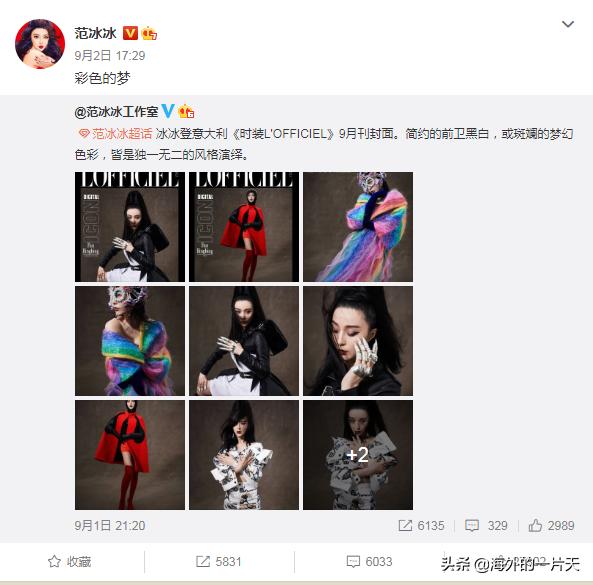This screenshot has height=585, width=593.
Task: Click the membership crown badge beside 范冰冰
Action: (x=149, y=33)
